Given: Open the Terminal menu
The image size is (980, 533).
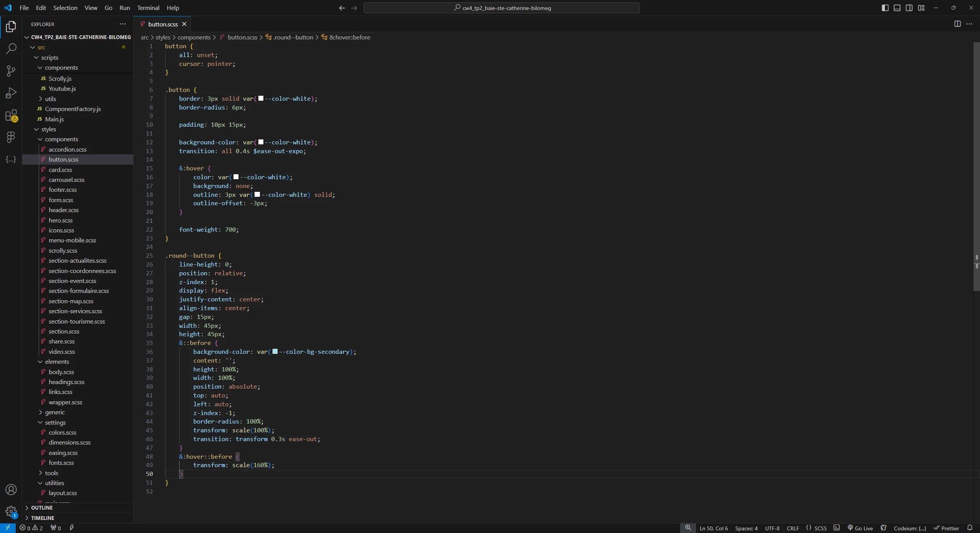Looking at the screenshot, I should 148,8.
